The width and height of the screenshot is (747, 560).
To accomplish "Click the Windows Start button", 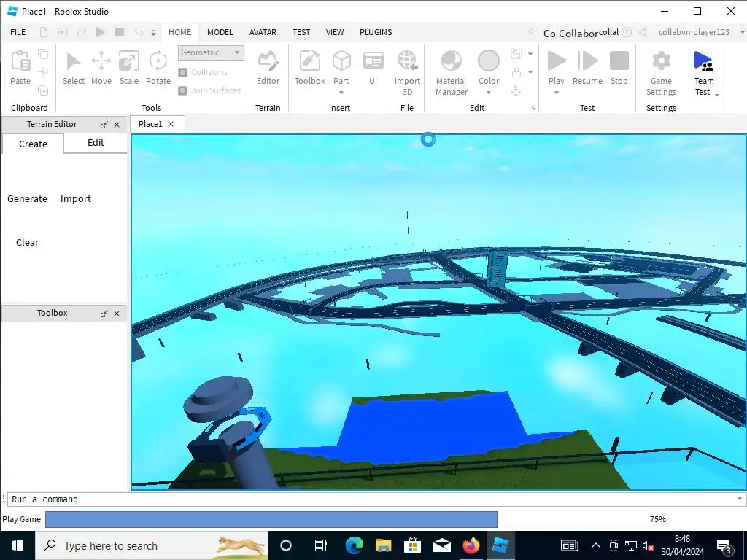I will (18, 545).
